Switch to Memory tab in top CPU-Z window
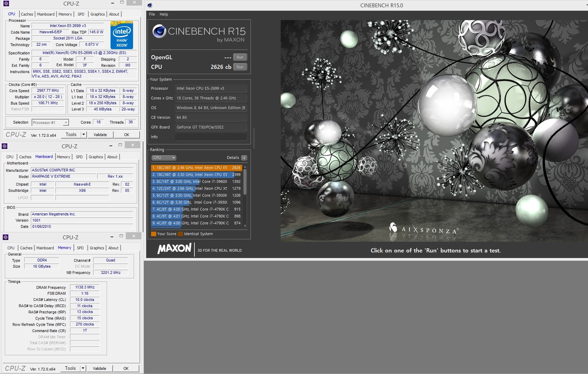 coord(65,14)
